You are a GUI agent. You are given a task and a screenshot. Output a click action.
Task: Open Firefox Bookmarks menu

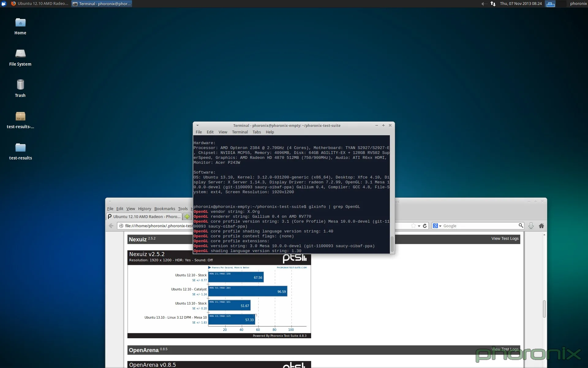165,209
